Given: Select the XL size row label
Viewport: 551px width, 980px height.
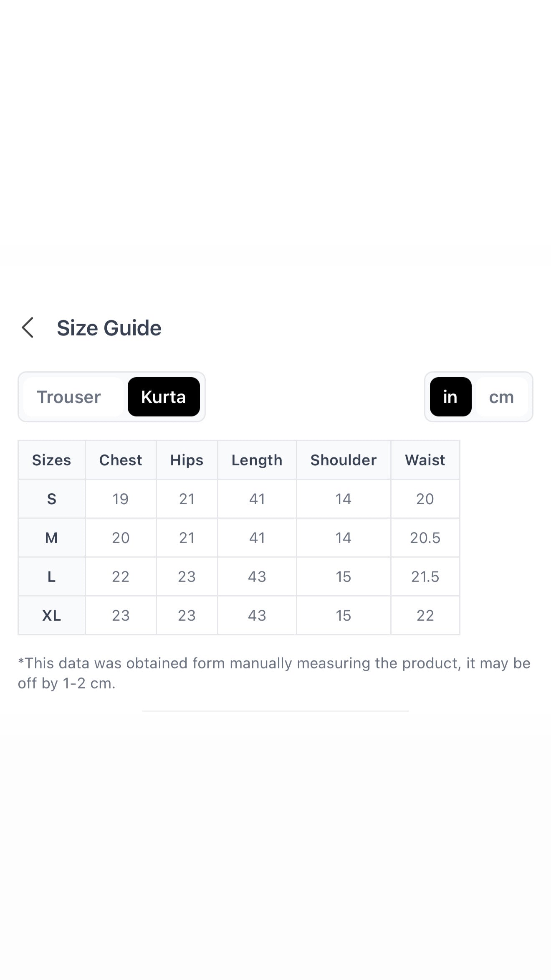Looking at the screenshot, I should (52, 615).
